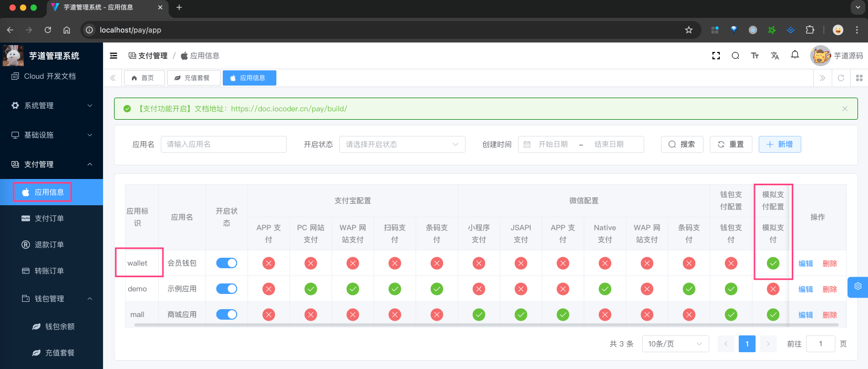Toggle the mall app status switch
Screen dimensions: 868x369
pos(226,314)
